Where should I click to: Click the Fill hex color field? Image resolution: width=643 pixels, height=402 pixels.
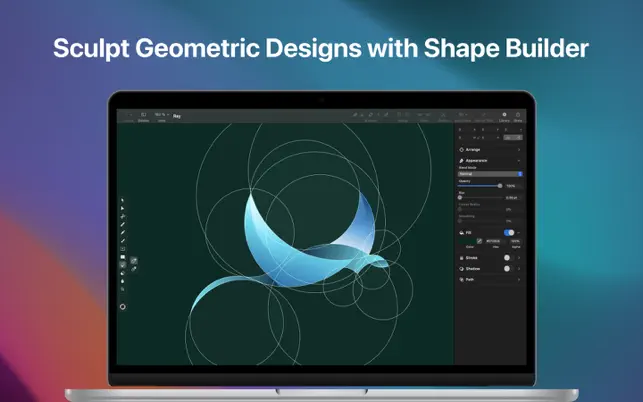pos(496,241)
